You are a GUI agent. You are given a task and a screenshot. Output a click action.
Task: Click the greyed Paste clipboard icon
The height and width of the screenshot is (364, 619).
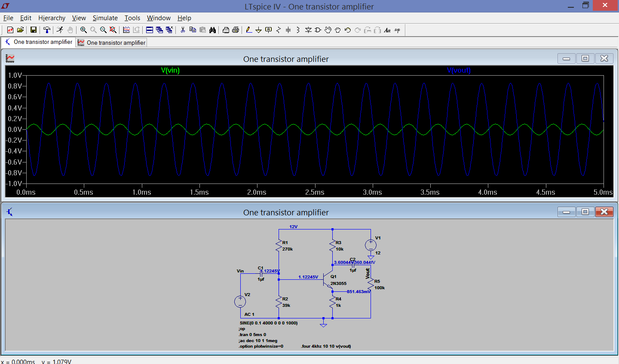[x=202, y=30]
